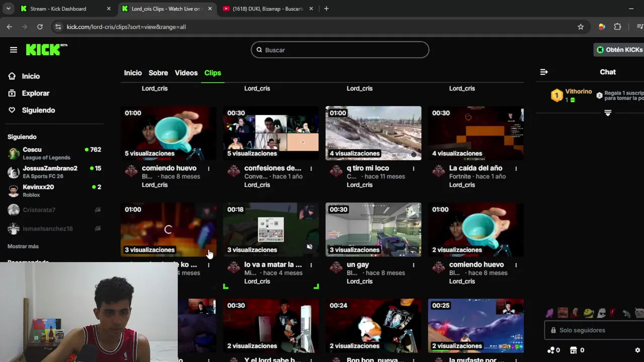
Task: Unmute the 'lo va a matar la' clip preview
Action: (x=309, y=246)
